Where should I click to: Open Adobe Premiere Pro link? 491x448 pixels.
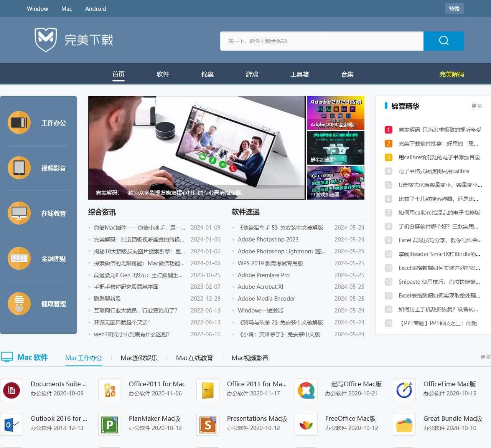coord(264,275)
